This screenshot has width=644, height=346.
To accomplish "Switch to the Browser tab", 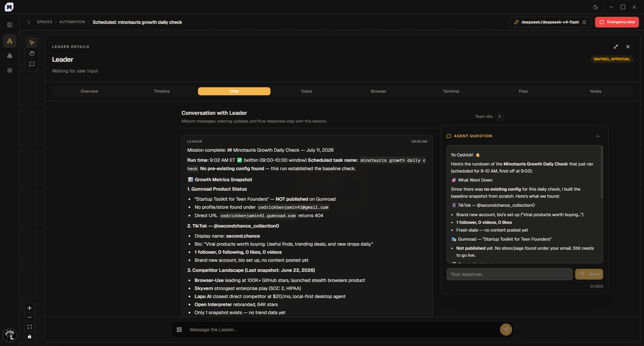I will [379, 91].
